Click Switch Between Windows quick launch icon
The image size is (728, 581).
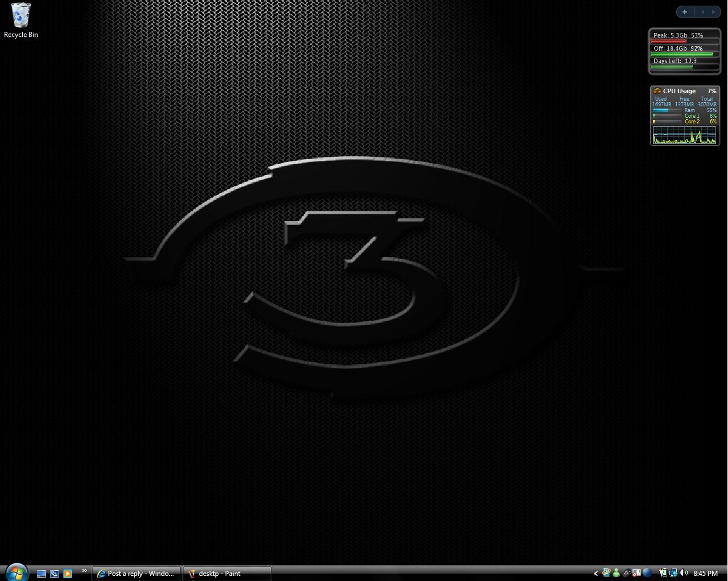(x=55, y=574)
